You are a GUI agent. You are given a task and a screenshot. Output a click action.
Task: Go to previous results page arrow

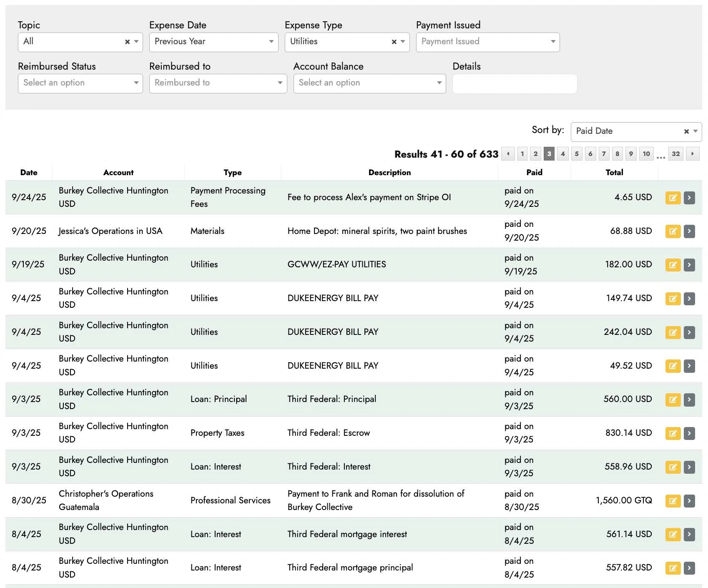pyautogui.click(x=508, y=154)
